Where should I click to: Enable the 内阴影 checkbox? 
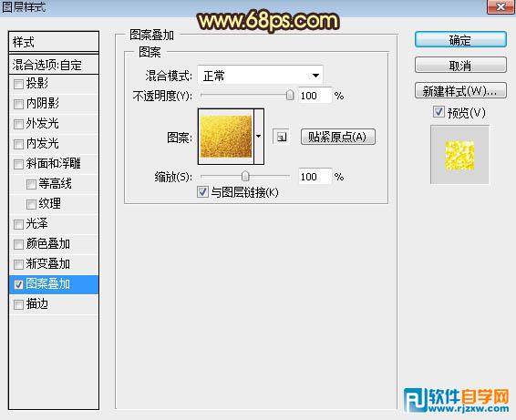click(18, 104)
